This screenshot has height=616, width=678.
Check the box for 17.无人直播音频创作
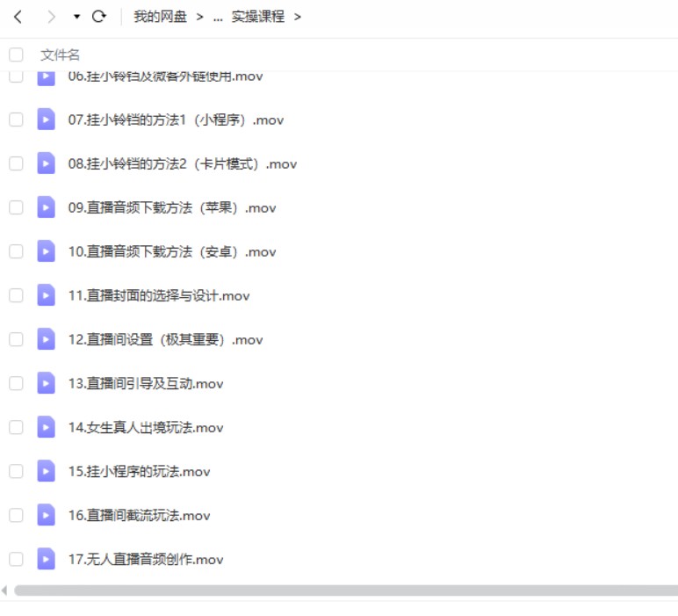pyautogui.click(x=16, y=560)
